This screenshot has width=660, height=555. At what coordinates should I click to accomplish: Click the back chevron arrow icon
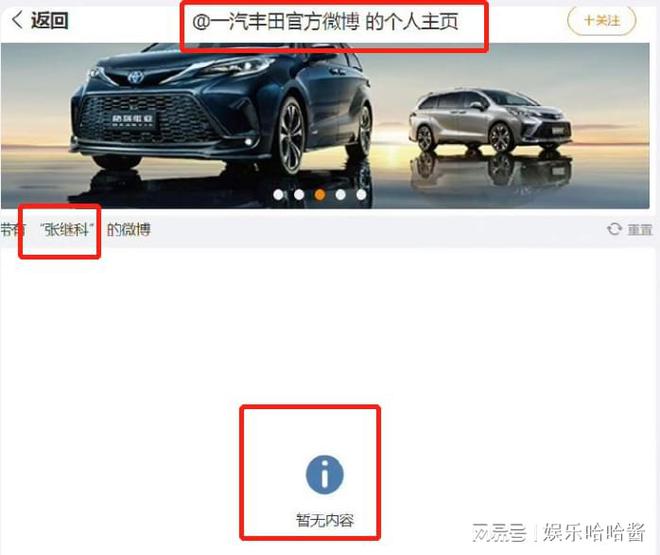pyautogui.click(x=17, y=20)
